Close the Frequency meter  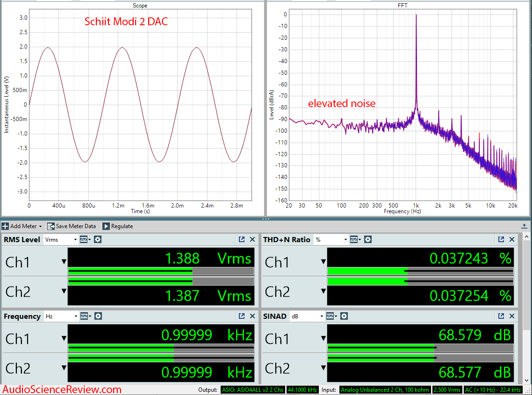(x=252, y=316)
